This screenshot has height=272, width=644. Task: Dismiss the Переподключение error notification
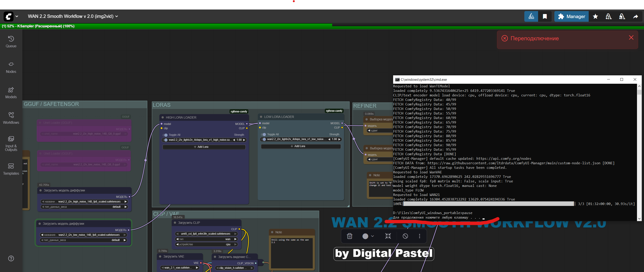click(631, 38)
